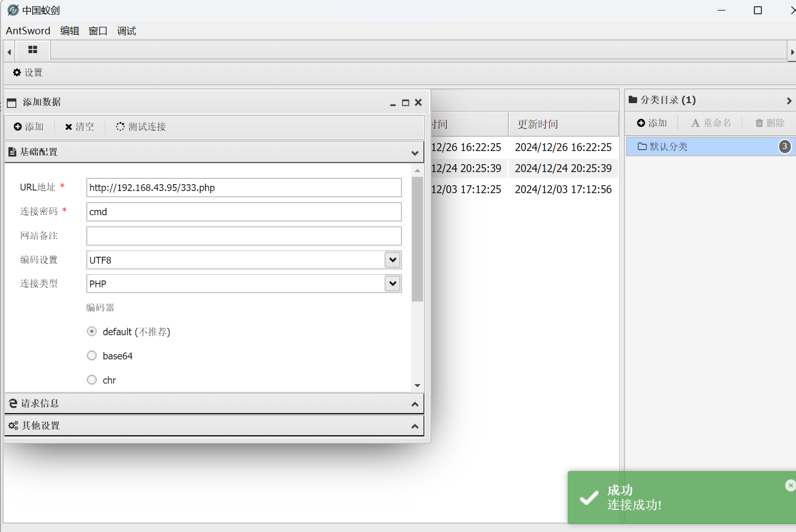Collapse the 基础配置 section
Image resolution: width=796 pixels, height=532 pixels.
tap(415, 153)
